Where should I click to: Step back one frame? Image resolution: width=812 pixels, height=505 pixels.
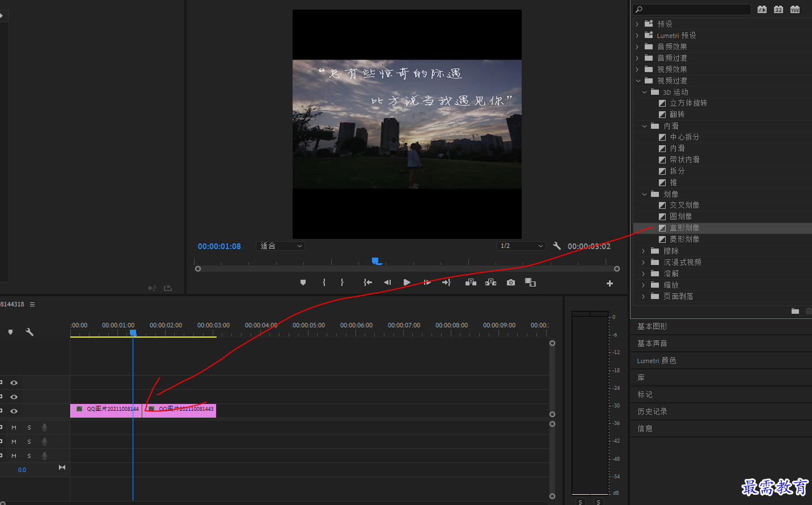pyautogui.click(x=387, y=283)
